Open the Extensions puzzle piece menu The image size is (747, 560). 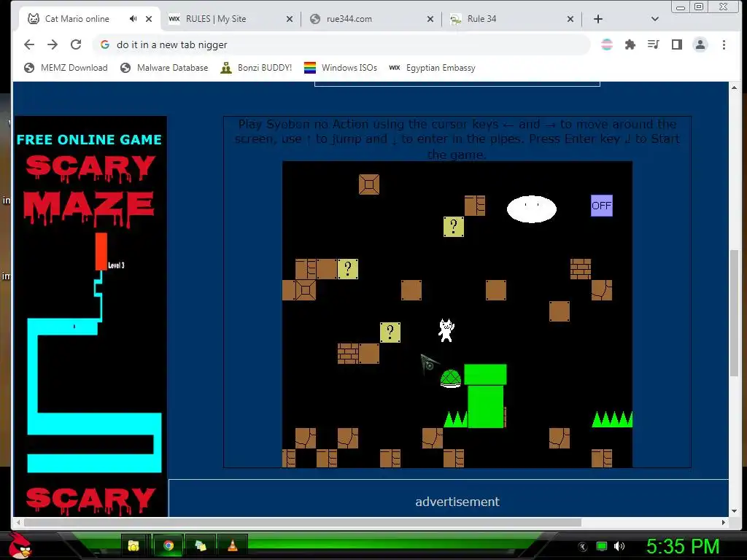pyautogui.click(x=630, y=44)
